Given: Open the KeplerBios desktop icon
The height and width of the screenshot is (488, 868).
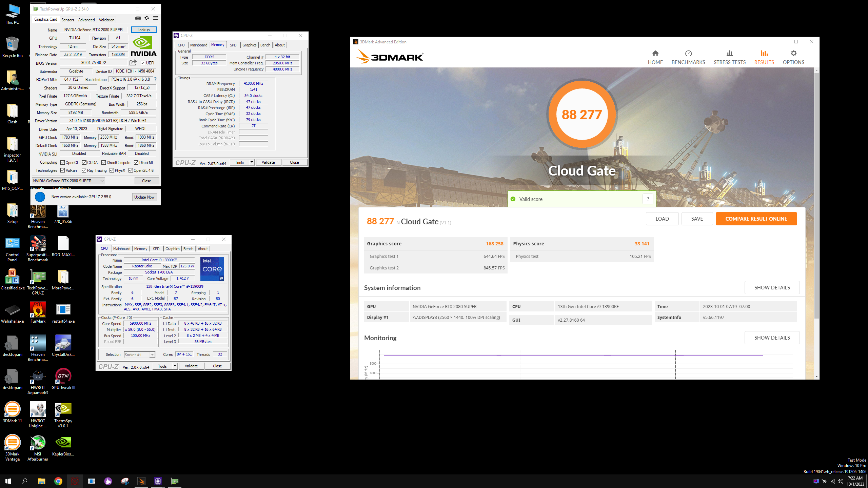Looking at the screenshot, I should [63, 445].
